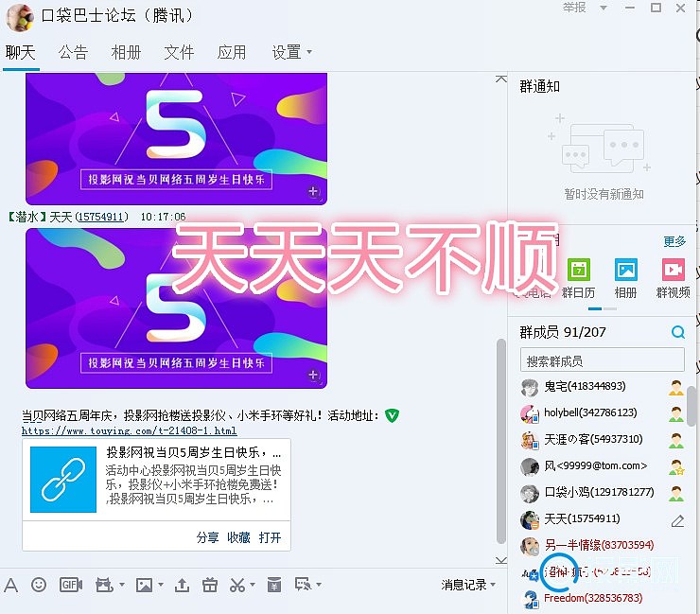Screen dimensions: 700x614
Task: Click the role icon beside 口袋小鸡
Action: tap(676, 494)
